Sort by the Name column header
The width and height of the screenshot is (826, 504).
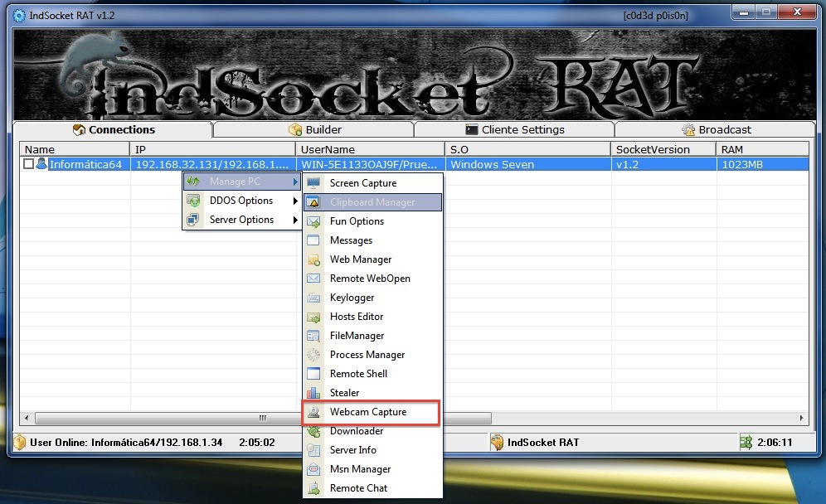[75, 149]
